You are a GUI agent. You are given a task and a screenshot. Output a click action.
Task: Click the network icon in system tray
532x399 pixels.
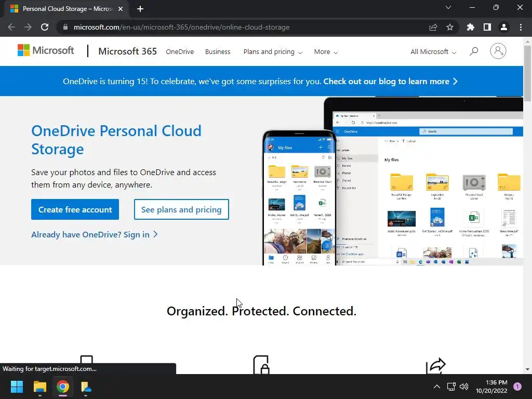click(451, 387)
